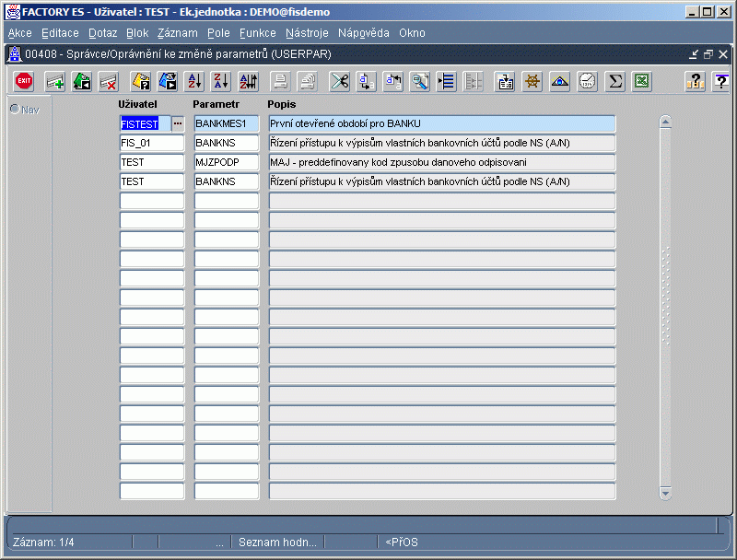The height and width of the screenshot is (560, 737).
Task: Click the Sigma sum icon
Action: point(614,81)
